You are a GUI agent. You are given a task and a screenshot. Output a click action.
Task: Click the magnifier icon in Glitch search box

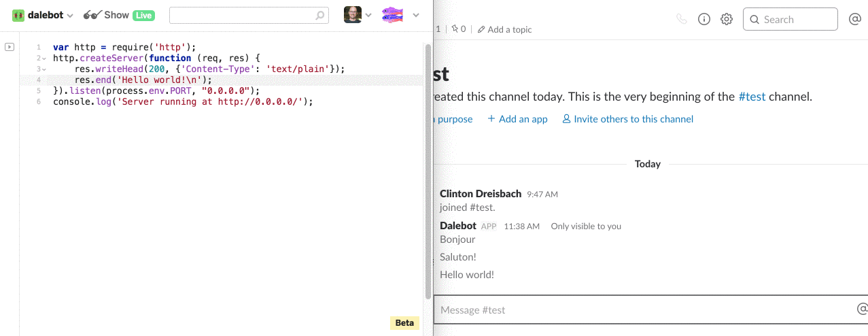[x=320, y=15]
